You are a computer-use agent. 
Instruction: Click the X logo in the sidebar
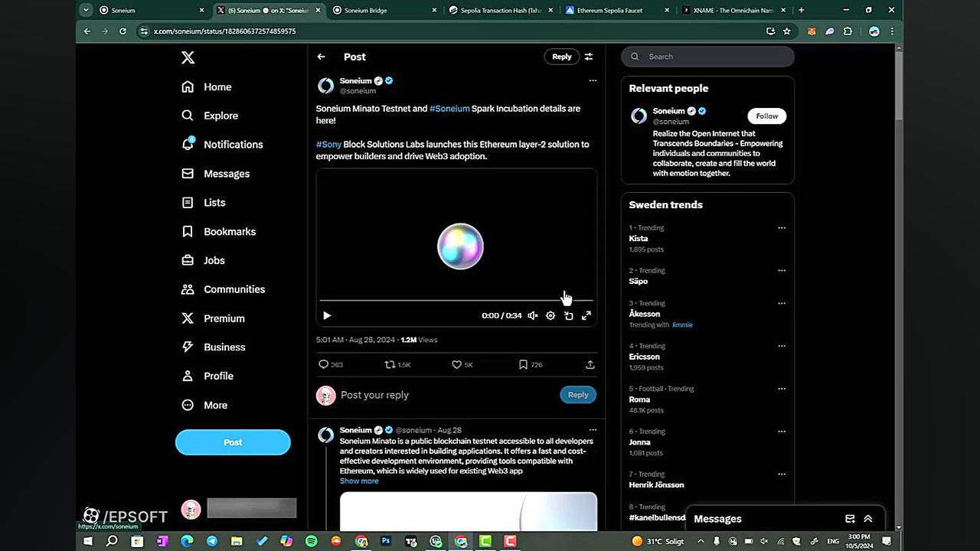coord(188,57)
